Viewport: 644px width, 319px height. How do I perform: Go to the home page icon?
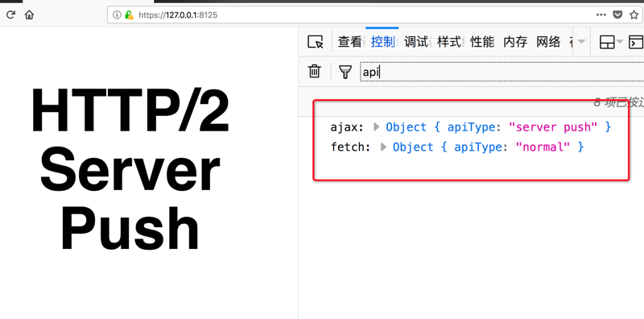(x=29, y=14)
